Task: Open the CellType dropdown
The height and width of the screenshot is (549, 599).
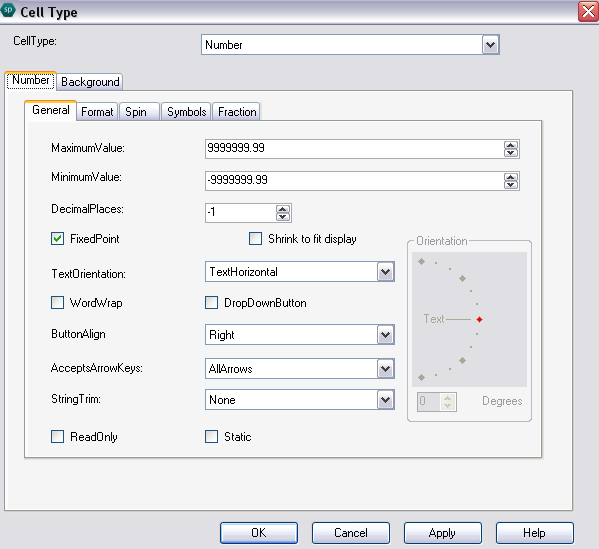Action: coord(491,45)
